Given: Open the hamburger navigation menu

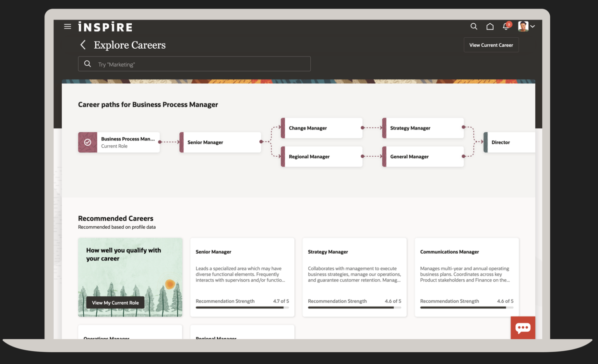Looking at the screenshot, I should [x=67, y=26].
